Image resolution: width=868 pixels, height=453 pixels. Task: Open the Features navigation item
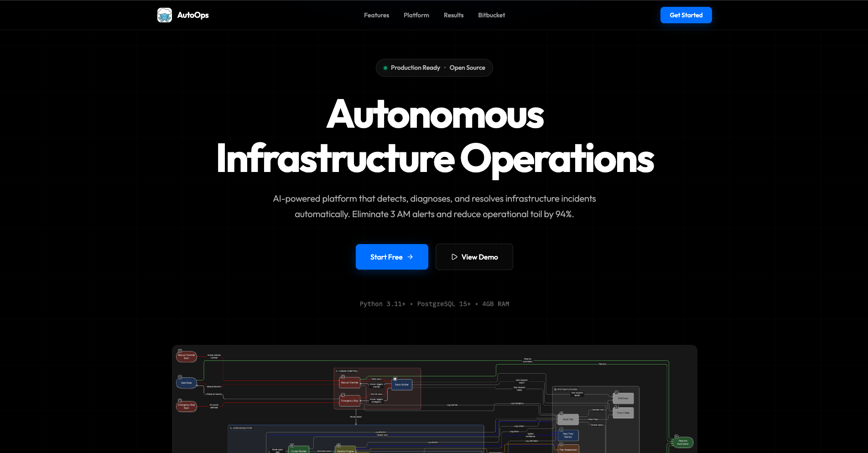tap(376, 15)
